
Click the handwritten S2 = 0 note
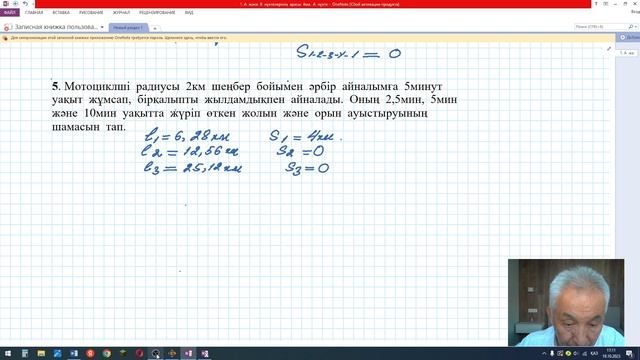(300, 151)
